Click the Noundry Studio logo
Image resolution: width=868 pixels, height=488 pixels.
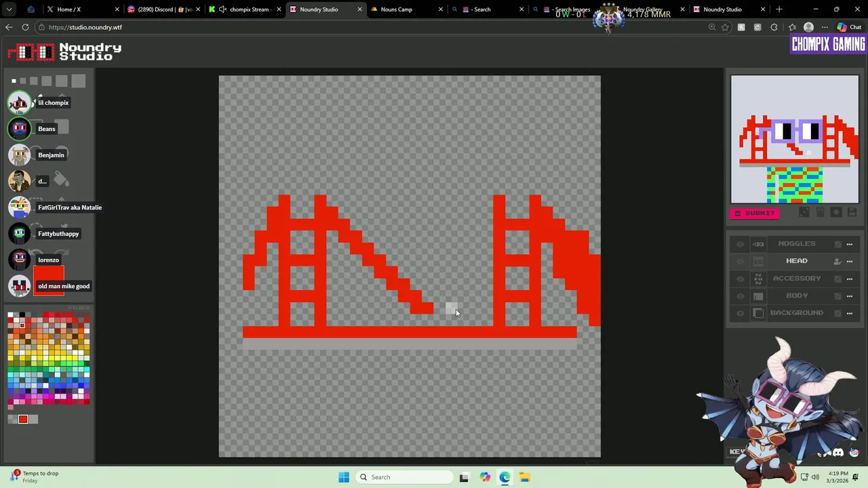point(64,52)
